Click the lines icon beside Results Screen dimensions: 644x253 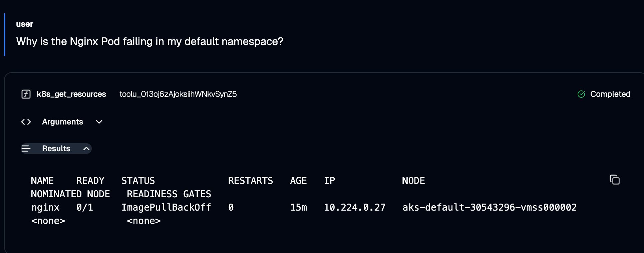tap(26, 149)
